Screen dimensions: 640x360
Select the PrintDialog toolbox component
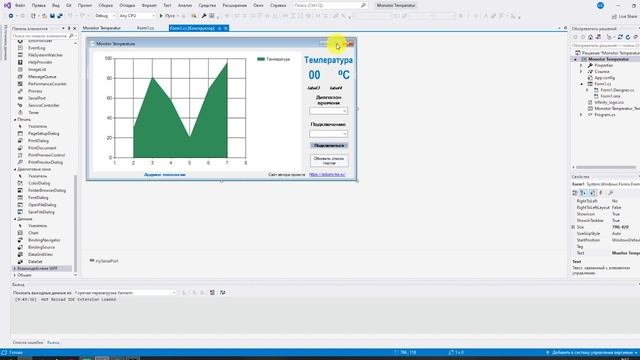pos(38,141)
